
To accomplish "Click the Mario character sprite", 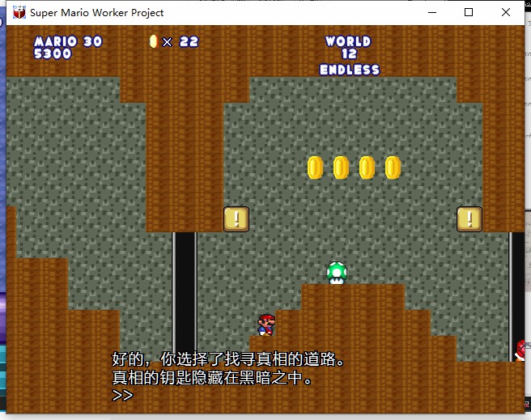I will [266, 325].
